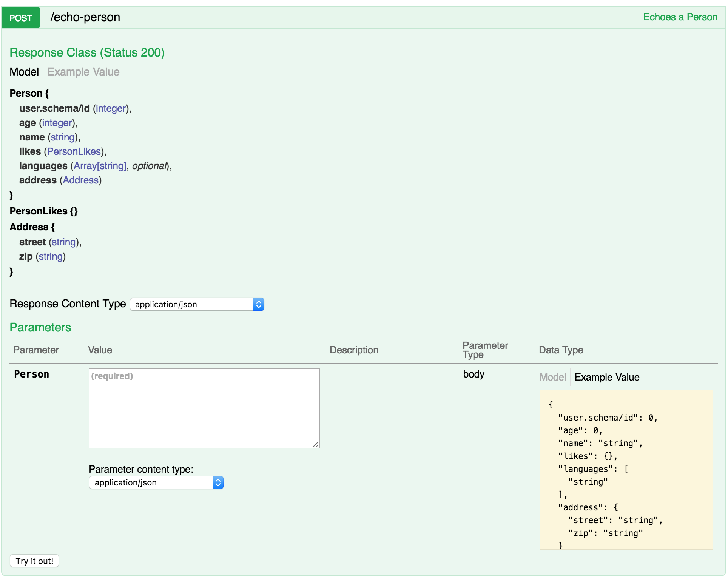
Task: Click the Response Class (Status 200) heading
Action: click(87, 52)
